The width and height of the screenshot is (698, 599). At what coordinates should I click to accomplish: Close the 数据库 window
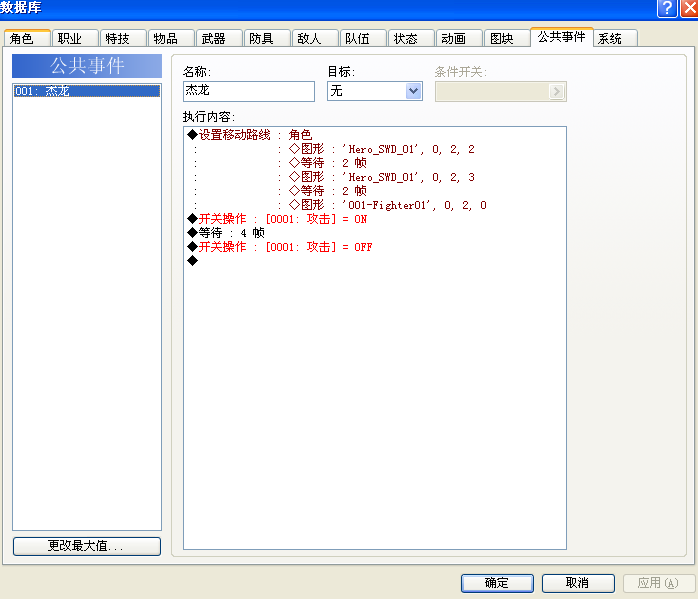point(690,8)
